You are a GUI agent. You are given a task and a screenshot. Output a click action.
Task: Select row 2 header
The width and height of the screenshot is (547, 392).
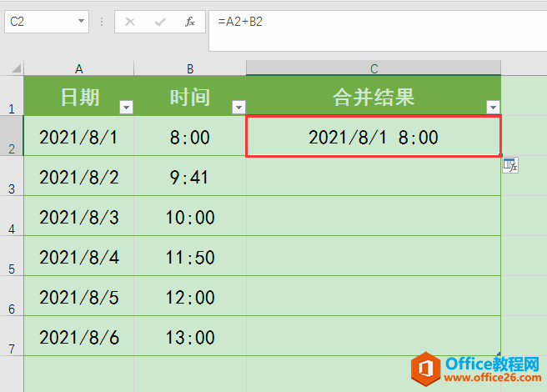(x=12, y=135)
